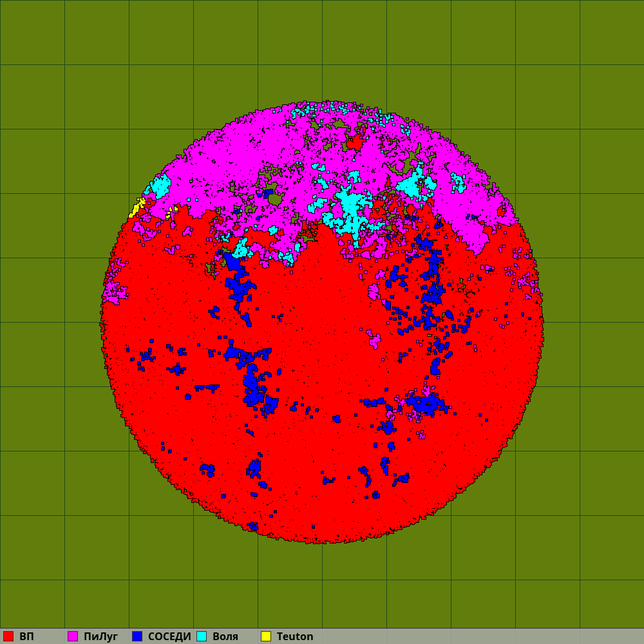
Task: Select the magenta ПиЛуг legend swatch
Action: 73,636
